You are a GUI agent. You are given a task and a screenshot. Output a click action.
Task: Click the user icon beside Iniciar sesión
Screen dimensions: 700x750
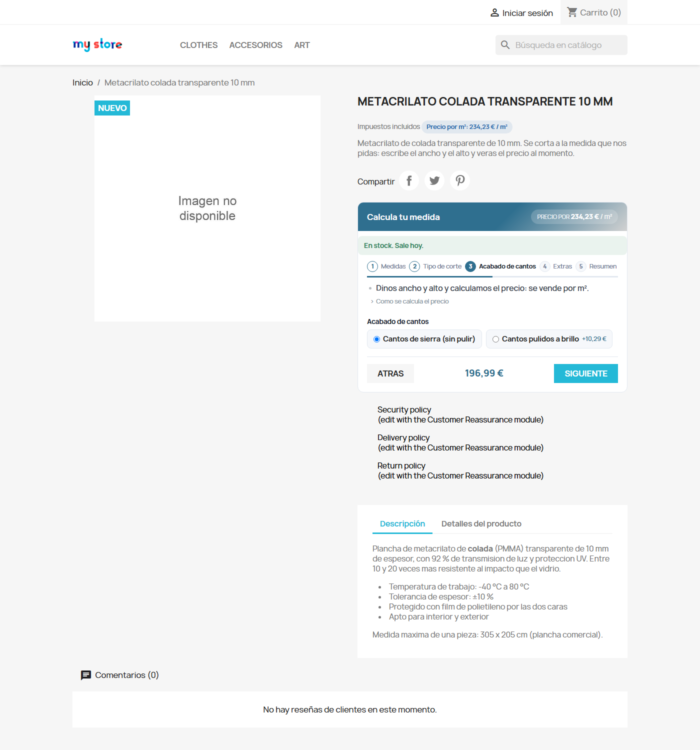[494, 12]
